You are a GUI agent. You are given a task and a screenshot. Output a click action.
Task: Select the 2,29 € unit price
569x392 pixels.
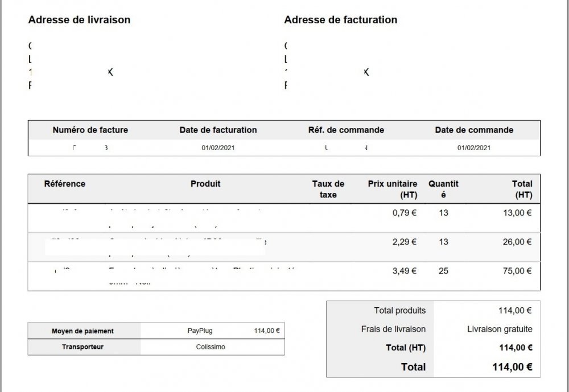pyautogui.click(x=405, y=242)
